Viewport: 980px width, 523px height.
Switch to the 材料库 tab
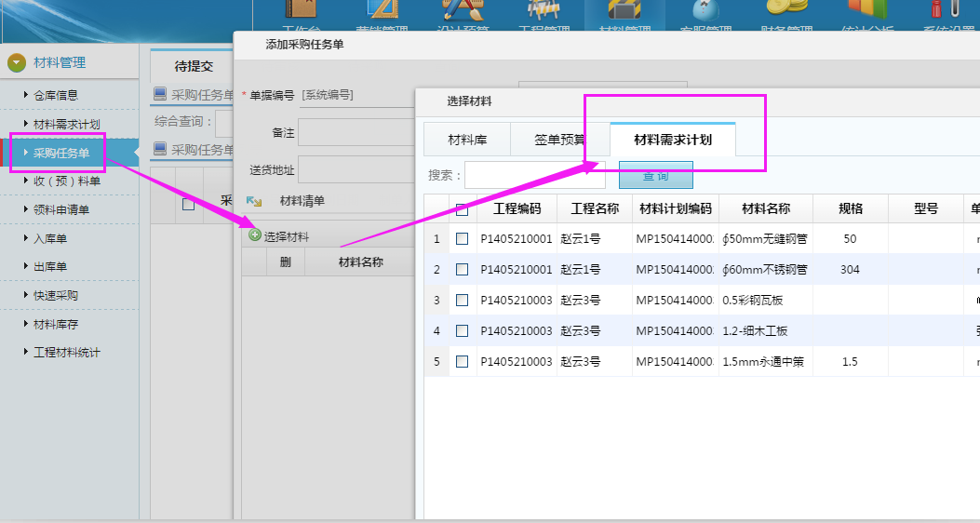[466, 141]
